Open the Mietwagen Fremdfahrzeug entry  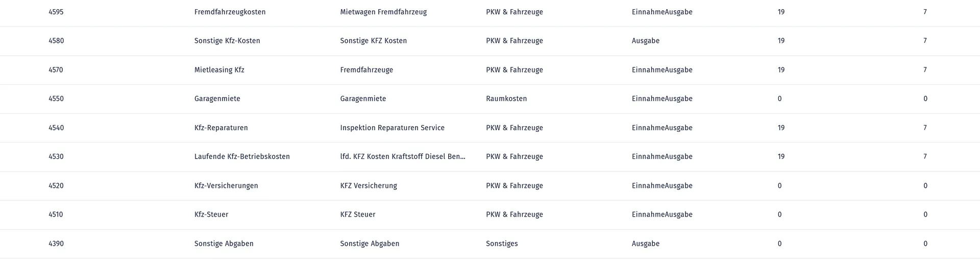(x=383, y=12)
